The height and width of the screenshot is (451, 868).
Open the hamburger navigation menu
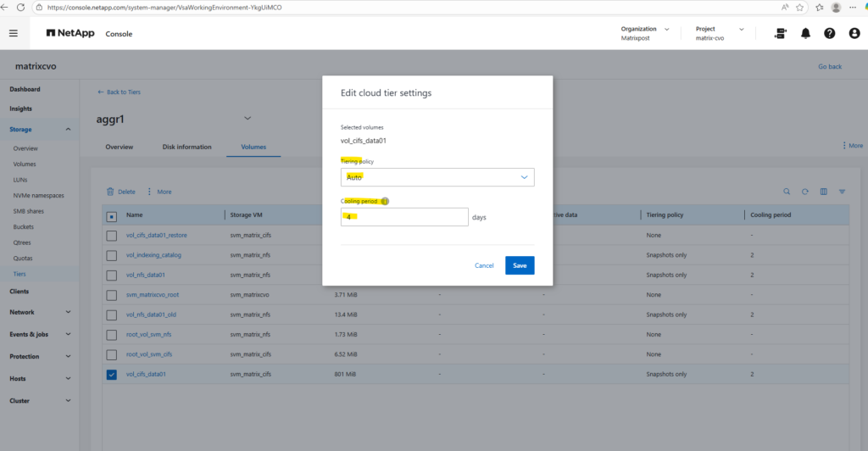pos(13,33)
